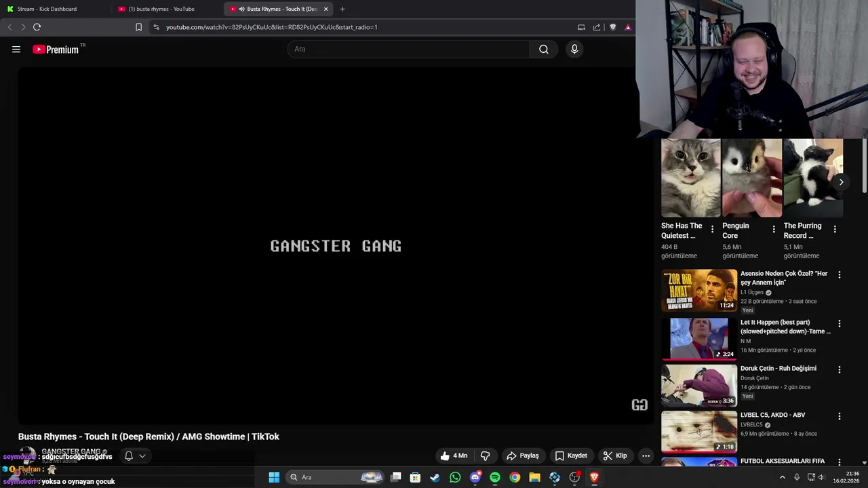Open Google Chrome from the taskbar
The width and height of the screenshot is (868, 488).
pyautogui.click(x=515, y=477)
